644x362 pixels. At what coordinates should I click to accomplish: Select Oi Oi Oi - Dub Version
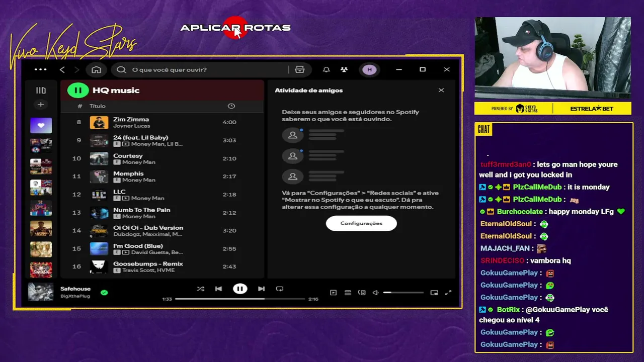[162, 231]
